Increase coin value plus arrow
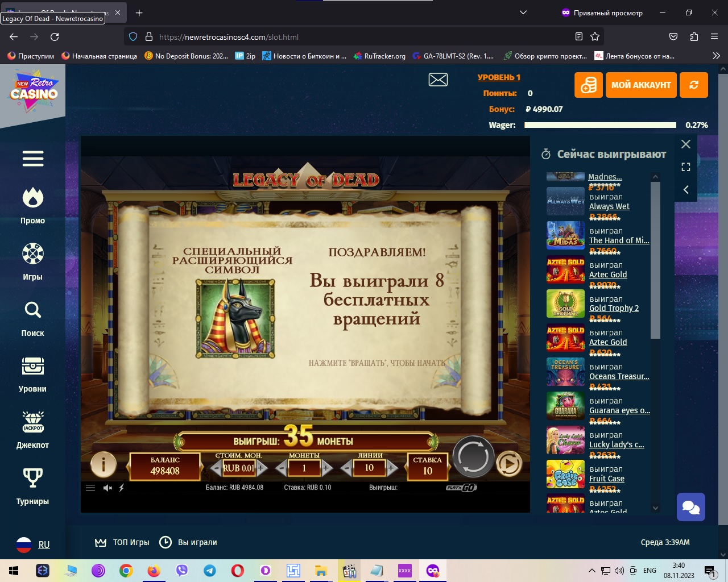Image resolution: width=728 pixels, height=582 pixels. click(x=262, y=468)
